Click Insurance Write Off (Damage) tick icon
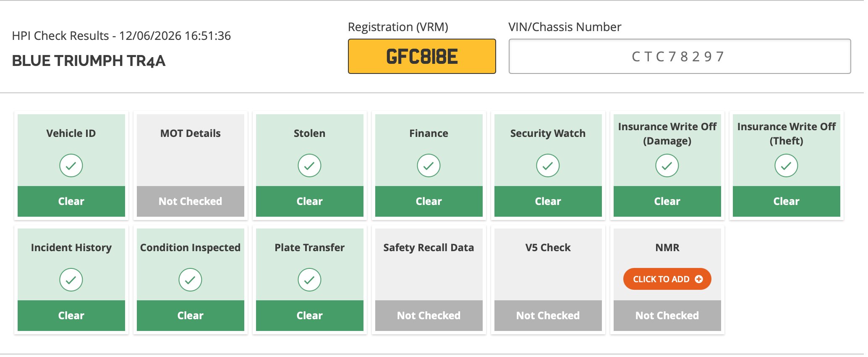This screenshot has width=868, height=357. [667, 165]
